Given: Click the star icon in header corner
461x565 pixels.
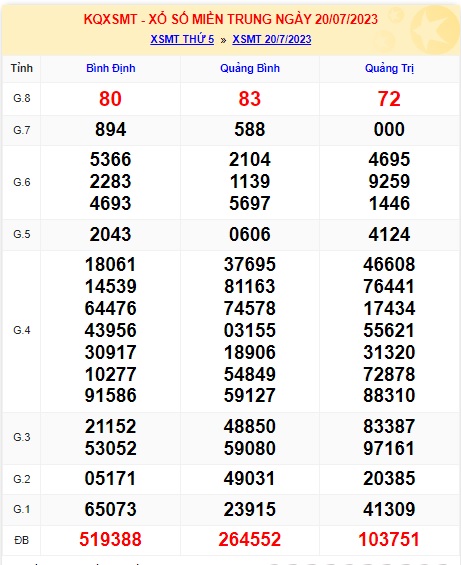Looking at the screenshot, I should click(435, 29).
